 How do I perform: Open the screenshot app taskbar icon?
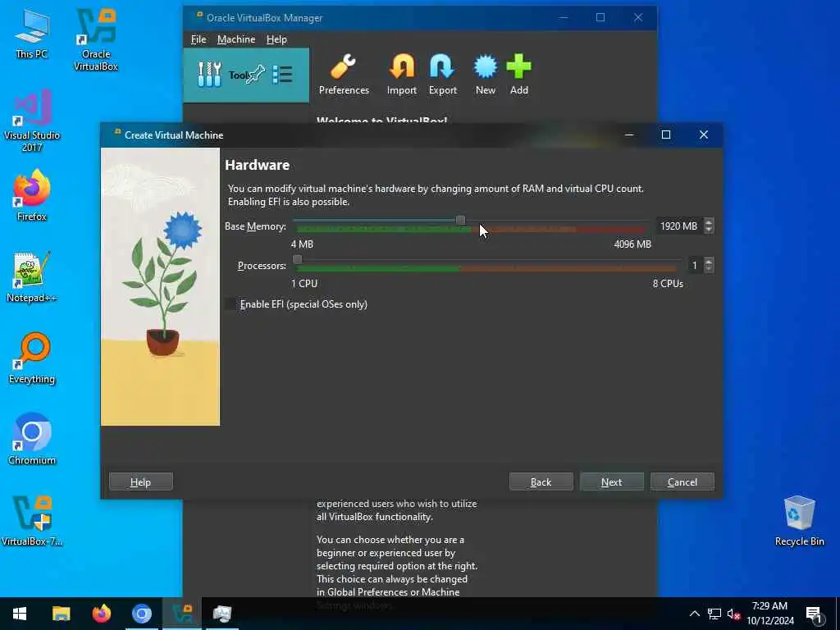pyautogui.click(x=222, y=614)
